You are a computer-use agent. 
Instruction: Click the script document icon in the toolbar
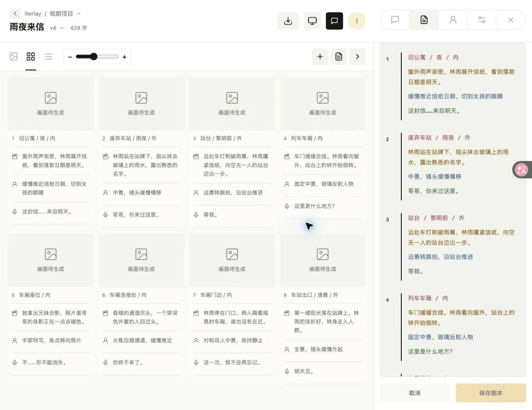point(338,57)
